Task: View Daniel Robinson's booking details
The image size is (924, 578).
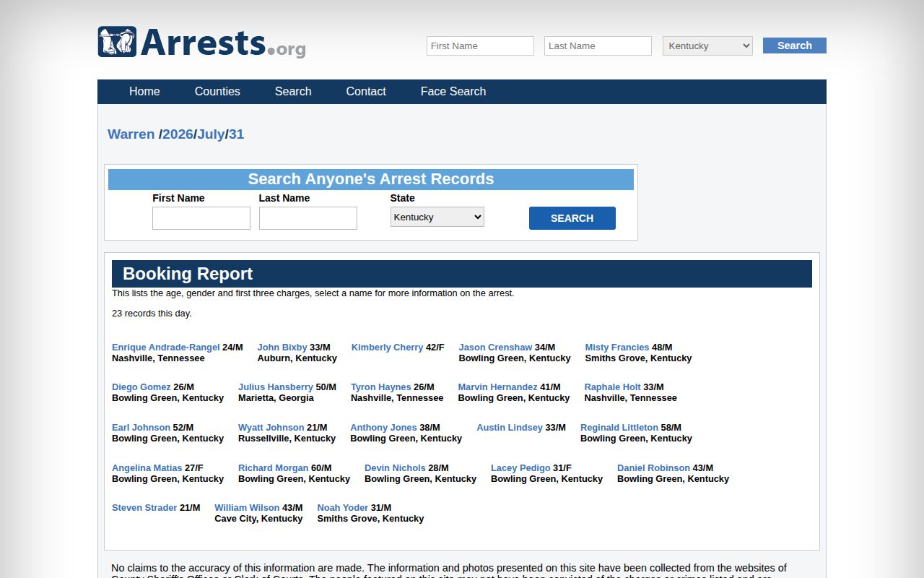Action: pyautogui.click(x=653, y=468)
